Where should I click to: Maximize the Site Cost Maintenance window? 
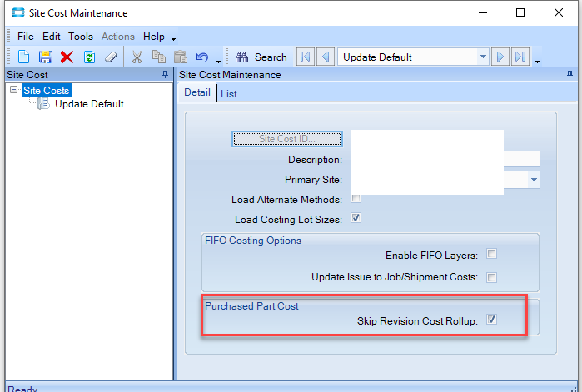(x=520, y=12)
